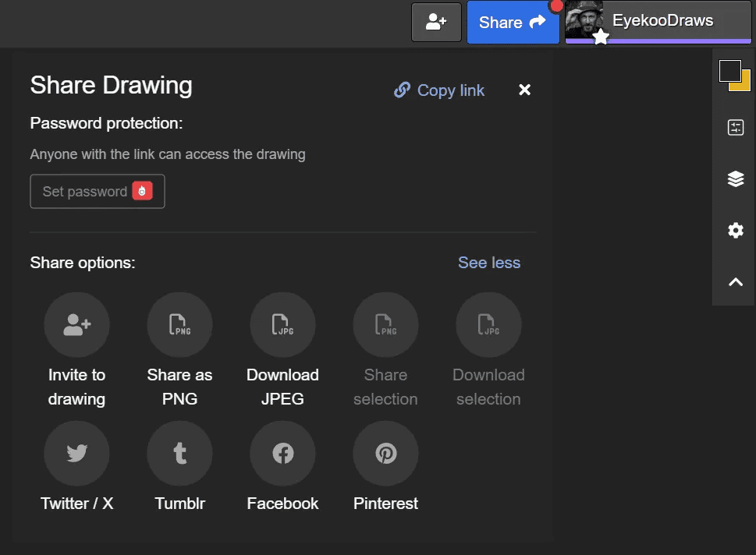Click the Copy link link
The height and width of the screenshot is (555, 756).
439,90
